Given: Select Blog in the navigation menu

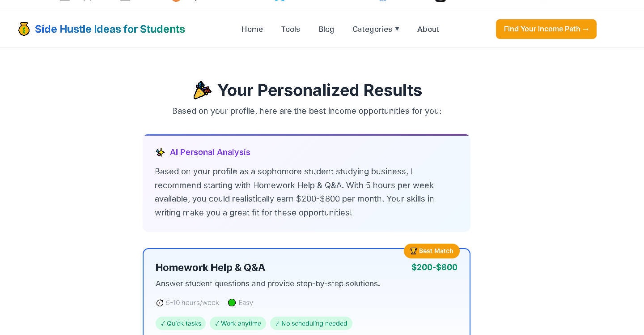Looking at the screenshot, I should (326, 29).
